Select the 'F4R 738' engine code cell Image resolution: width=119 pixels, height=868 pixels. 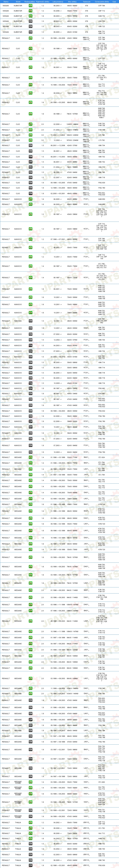[101, 130]
